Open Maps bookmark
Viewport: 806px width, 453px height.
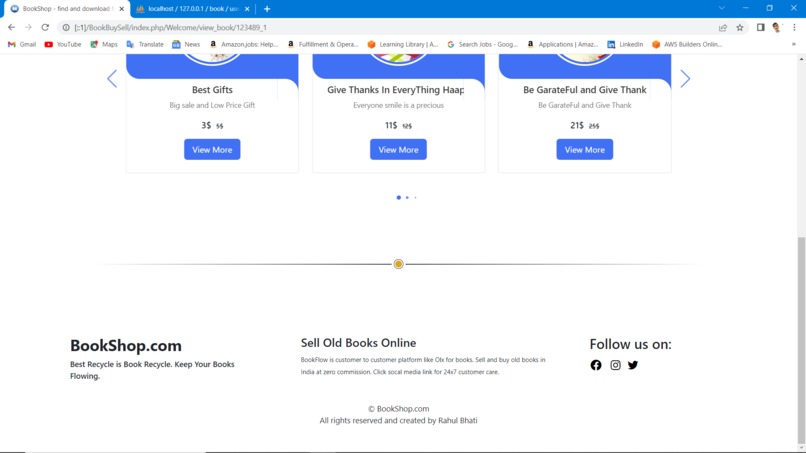click(x=104, y=44)
